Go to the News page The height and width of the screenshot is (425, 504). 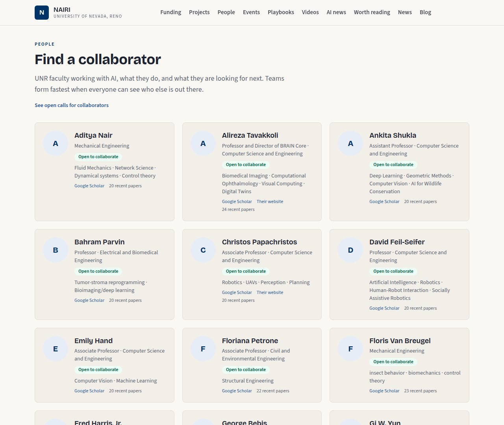[x=405, y=12]
